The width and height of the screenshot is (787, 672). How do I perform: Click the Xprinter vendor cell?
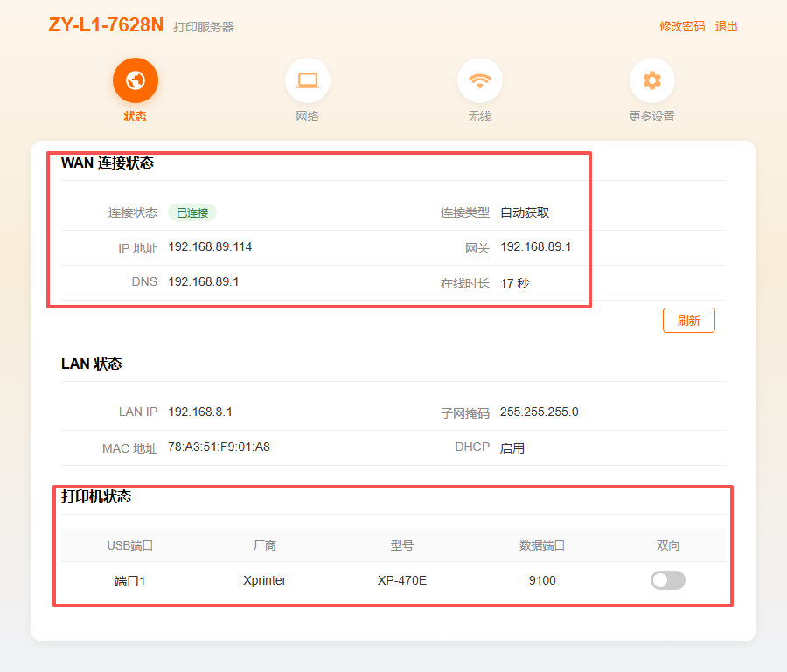(264, 580)
